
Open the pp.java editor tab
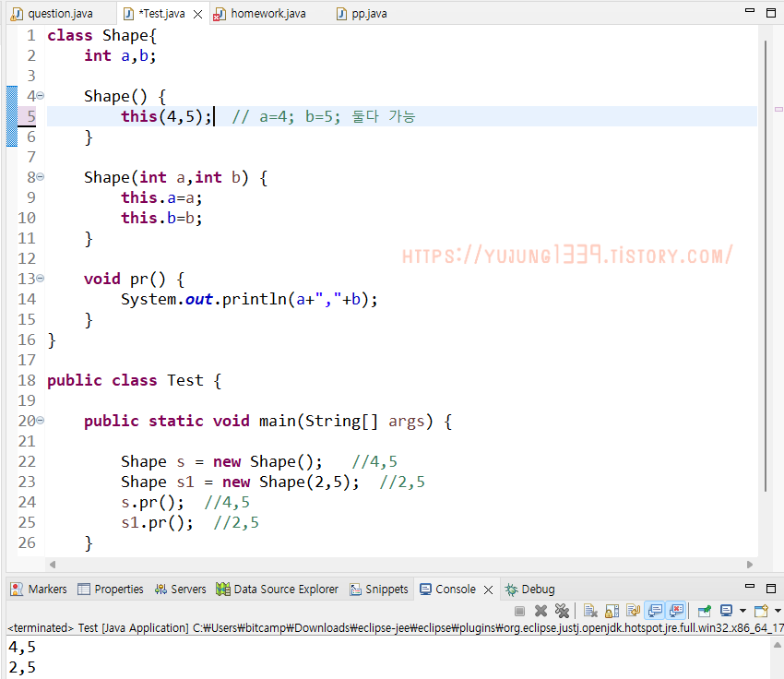tap(362, 14)
